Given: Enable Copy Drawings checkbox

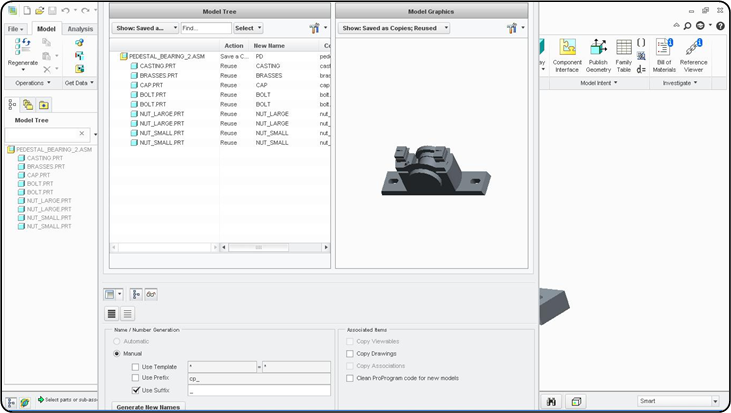Looking at the screenshot, I should 350,353.
